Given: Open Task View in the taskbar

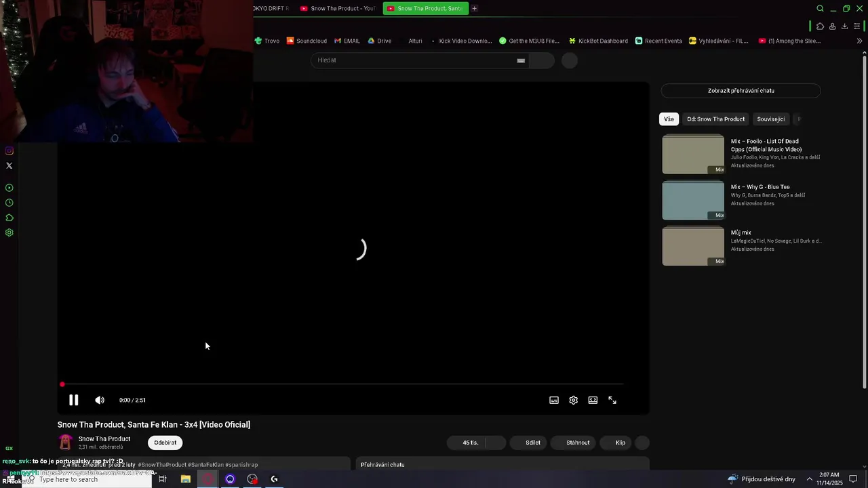Looking at the screenshot, I should (163, 479).
